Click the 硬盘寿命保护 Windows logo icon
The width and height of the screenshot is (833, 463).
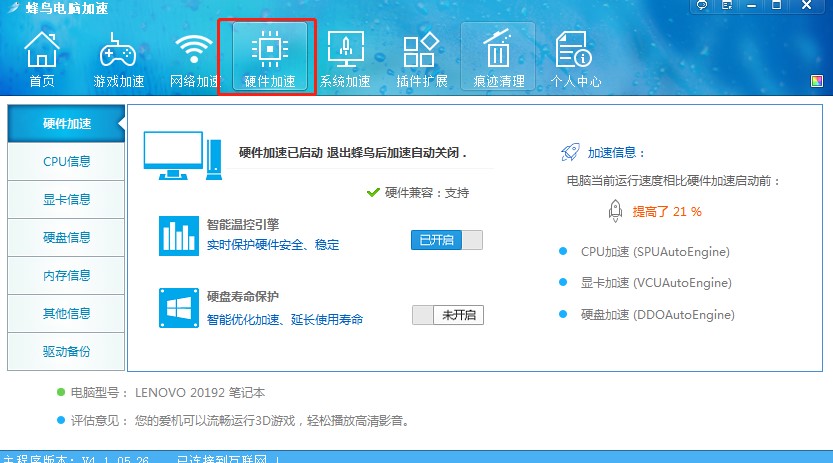point(178,308)
